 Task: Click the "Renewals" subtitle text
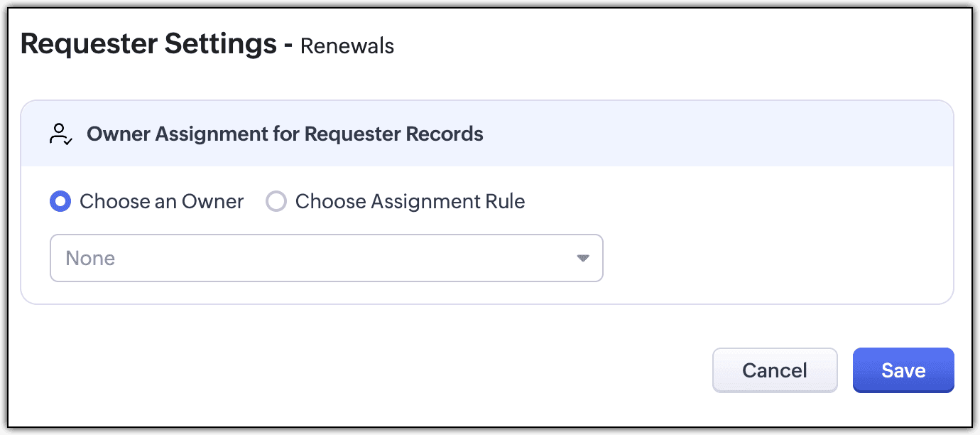coord(347,46)
